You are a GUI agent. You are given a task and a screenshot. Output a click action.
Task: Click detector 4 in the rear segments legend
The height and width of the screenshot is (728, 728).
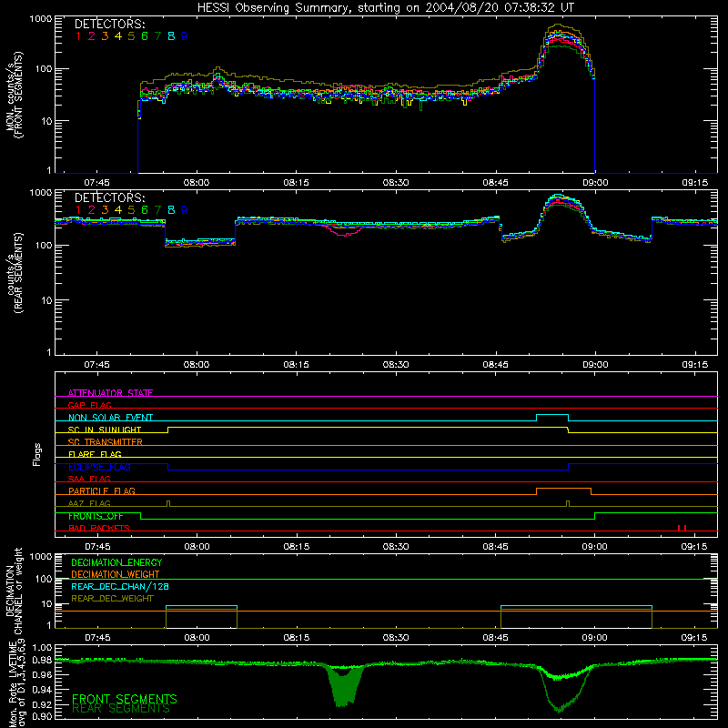coord(118,210)
